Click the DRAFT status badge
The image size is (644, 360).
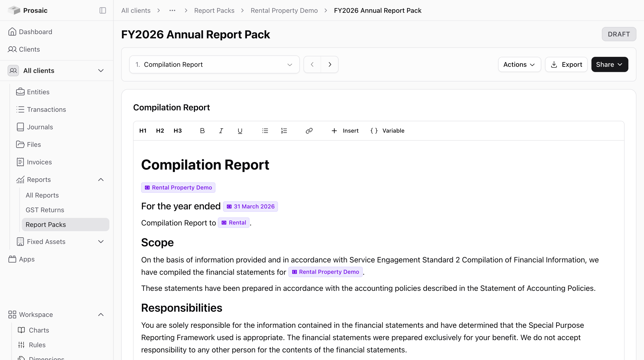pos(619,34)
